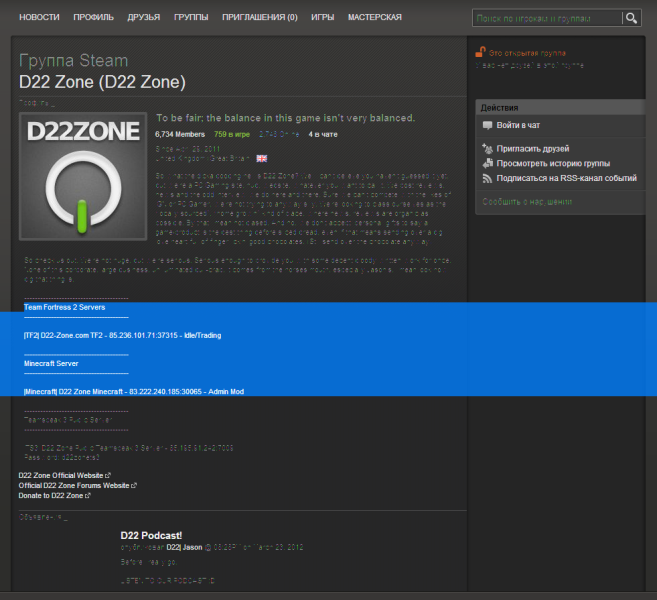Screen dimensions: 657x600
Task: Click the invite friends icon
Action: [x=487, y=148]
